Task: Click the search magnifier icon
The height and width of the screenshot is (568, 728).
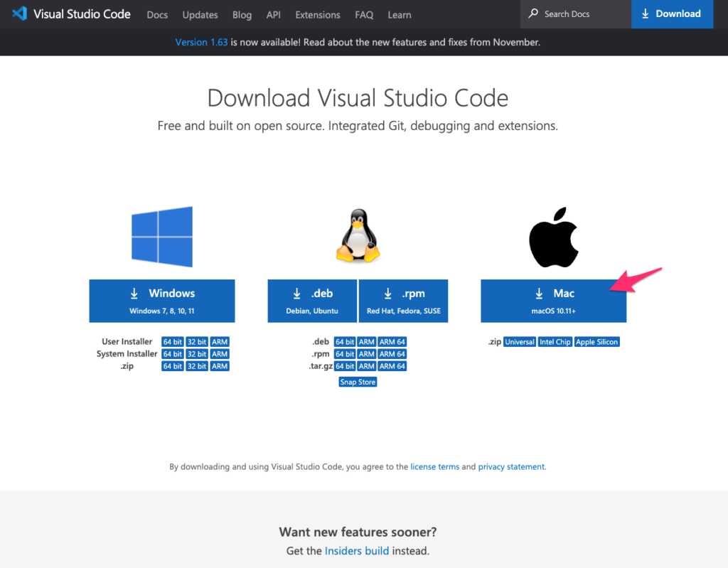Action: point(533,14)
